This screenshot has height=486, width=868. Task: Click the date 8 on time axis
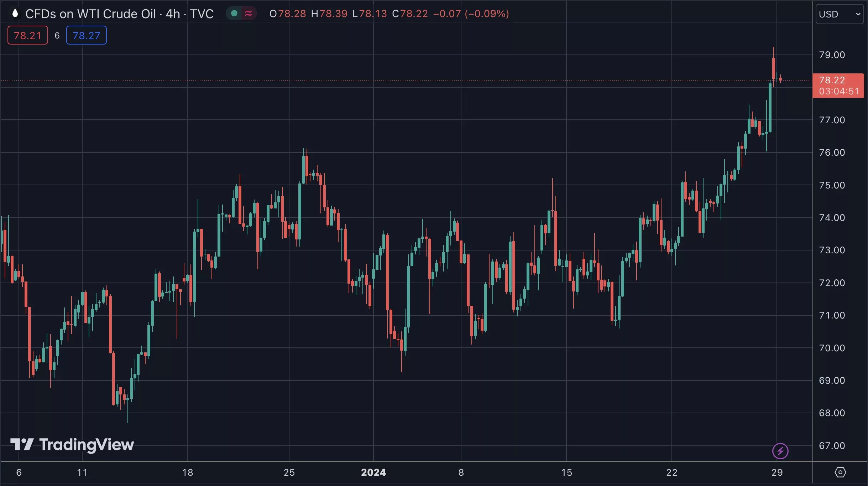tap(461, 472)
